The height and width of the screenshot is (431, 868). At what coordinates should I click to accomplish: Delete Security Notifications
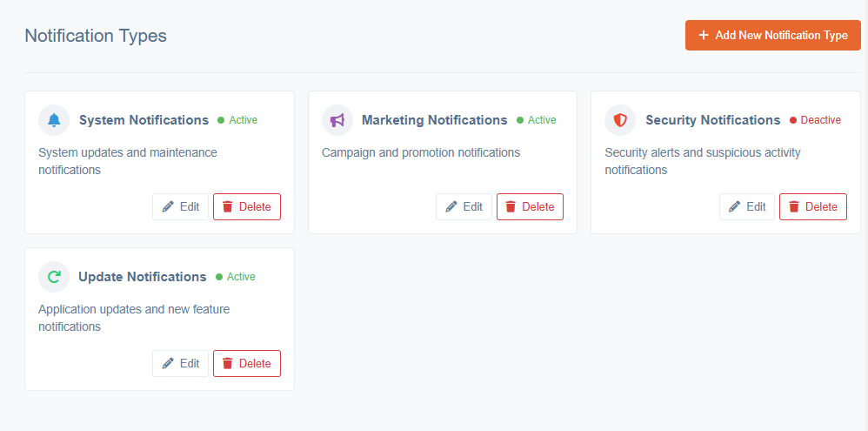coord(813,206)
